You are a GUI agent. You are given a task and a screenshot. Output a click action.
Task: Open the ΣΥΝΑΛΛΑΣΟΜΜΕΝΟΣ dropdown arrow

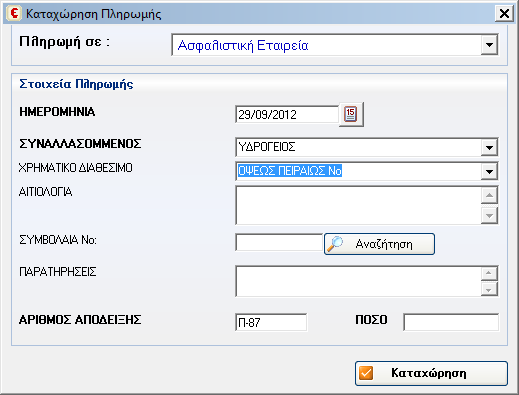point(489,147)
